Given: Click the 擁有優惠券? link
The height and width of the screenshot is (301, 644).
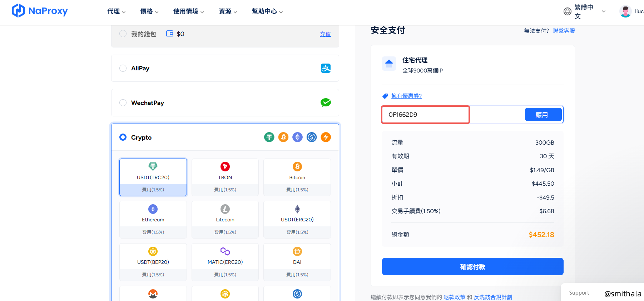Looking at the screenshot, I should [406, 96].
